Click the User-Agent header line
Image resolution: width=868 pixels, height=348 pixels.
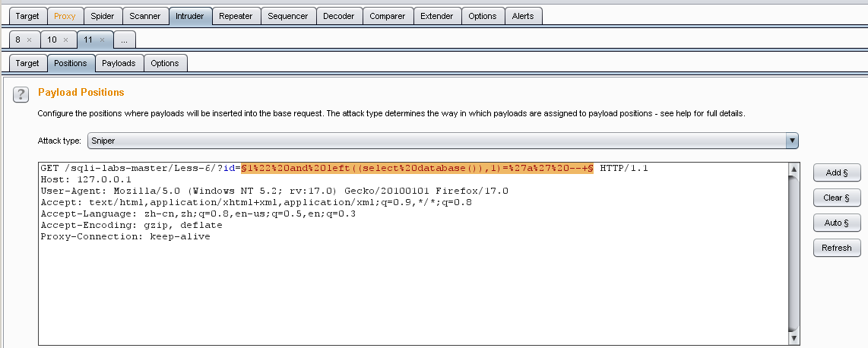pyautogui.click(x=274, y=191)
